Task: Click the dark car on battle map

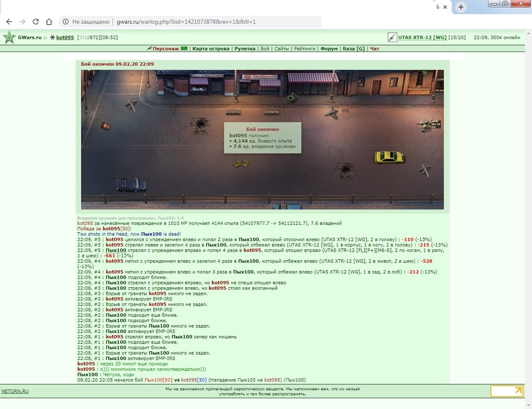Action: click(132, 185)
